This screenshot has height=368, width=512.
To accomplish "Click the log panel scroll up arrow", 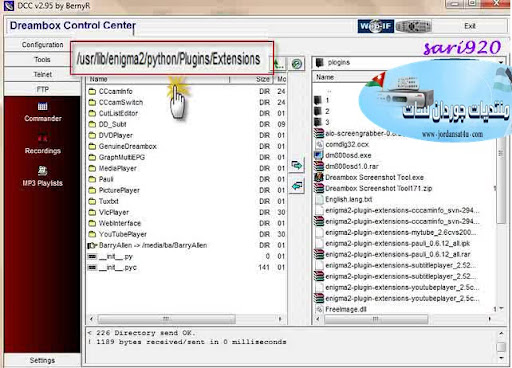I will tap(501, 333).
